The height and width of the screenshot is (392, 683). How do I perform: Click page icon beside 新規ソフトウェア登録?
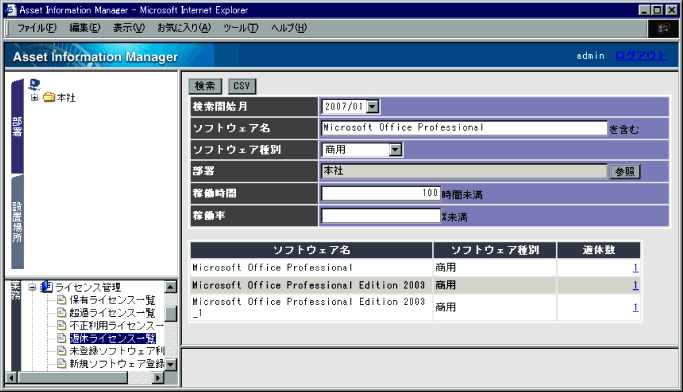(x=62, y=363)
